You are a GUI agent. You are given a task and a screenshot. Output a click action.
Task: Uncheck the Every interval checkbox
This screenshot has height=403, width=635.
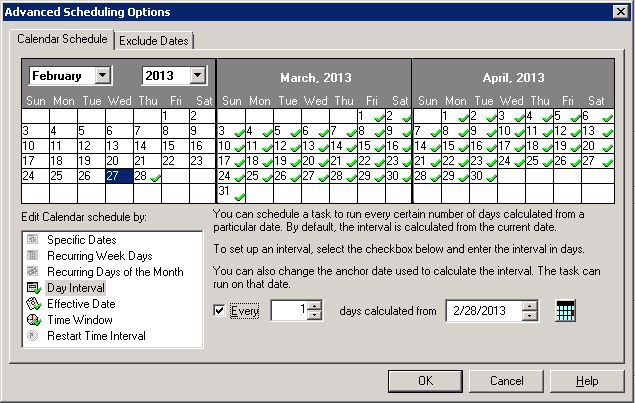[x=220, y=311]
